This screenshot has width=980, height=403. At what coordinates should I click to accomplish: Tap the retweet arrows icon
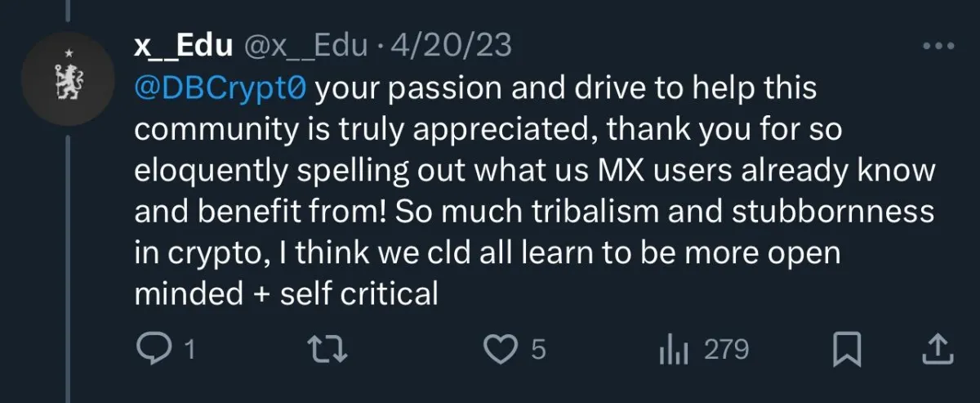pos(332,351)
